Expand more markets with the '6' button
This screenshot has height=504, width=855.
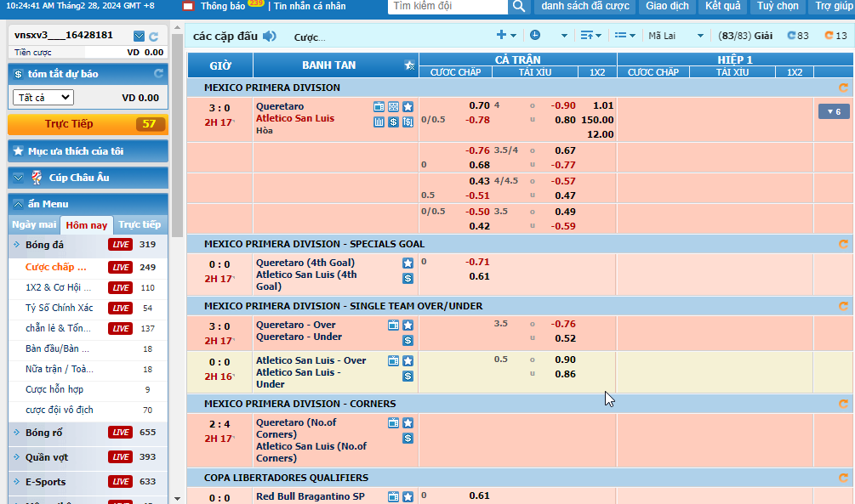[833, 111]
